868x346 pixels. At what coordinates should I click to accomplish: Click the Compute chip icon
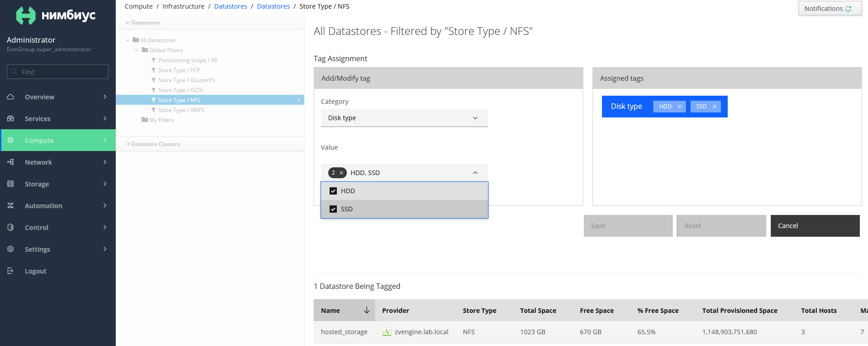pyautogui.click(x=10, y=140)
